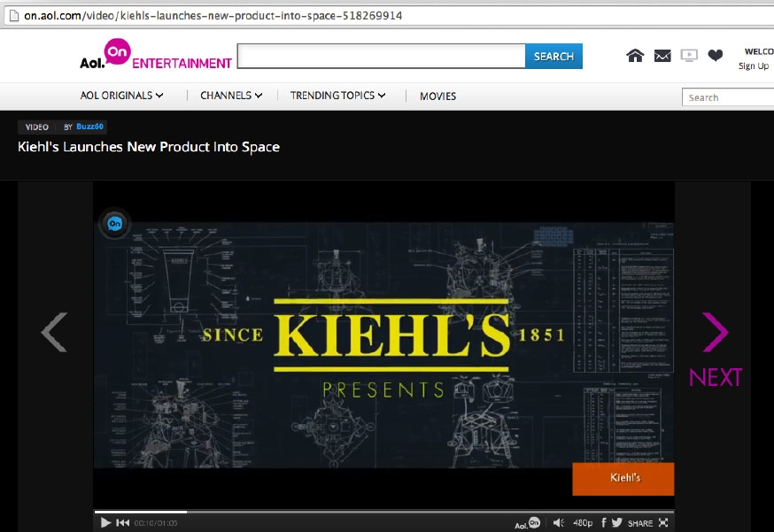The image size is (774, 532).
Task: Click the Kiehl's Presents video frame
Action: click(x=383, y=344)
